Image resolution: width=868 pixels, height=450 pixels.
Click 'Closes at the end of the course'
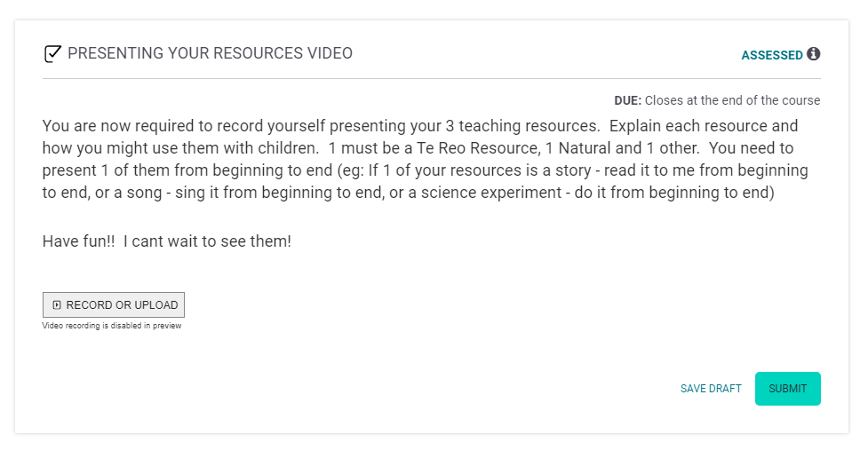(732, 100)
